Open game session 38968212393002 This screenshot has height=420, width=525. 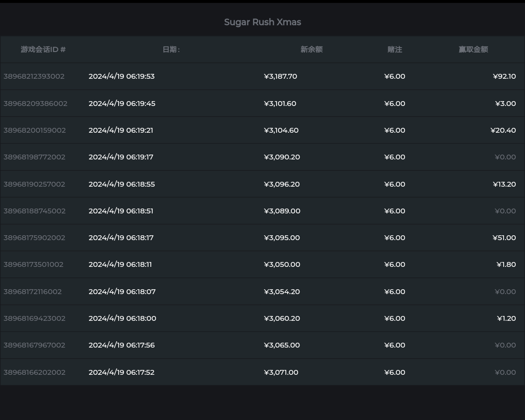[x=34, y=76]
